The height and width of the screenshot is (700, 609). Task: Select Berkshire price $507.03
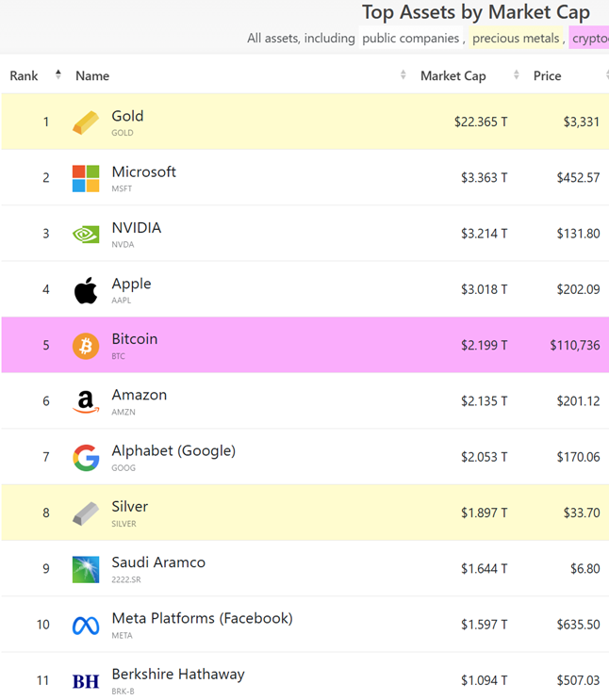coord(578,680)
